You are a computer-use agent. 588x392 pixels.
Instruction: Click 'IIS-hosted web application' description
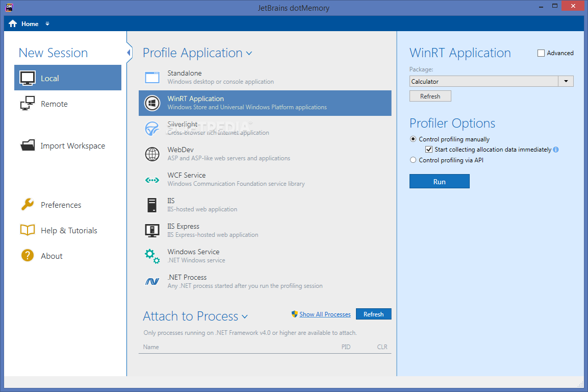click(x=202, y=209)
